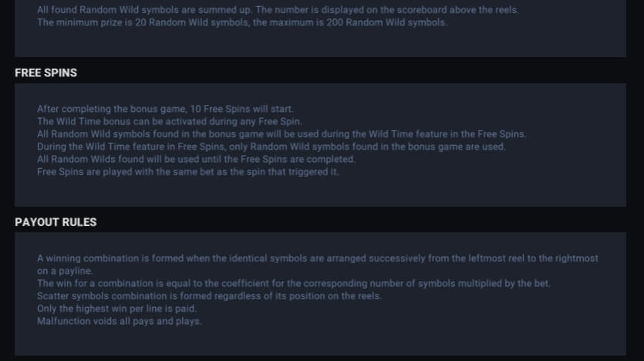Click empty space below Free Spins rules text
Image resolution: width=644 pixels, height=361 pixels.
pos(320,192)
